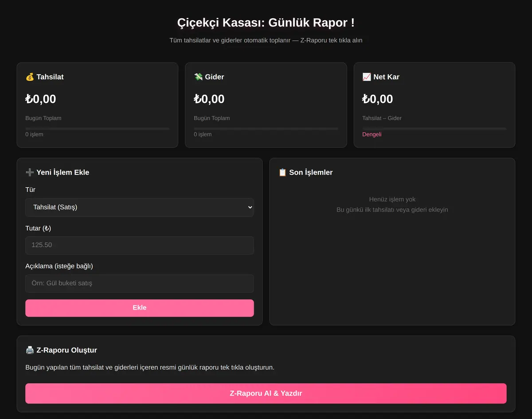Click the money bag icon beside Tahsilat
This screenshot has height=419, width=532.
(x=30, y=77)
